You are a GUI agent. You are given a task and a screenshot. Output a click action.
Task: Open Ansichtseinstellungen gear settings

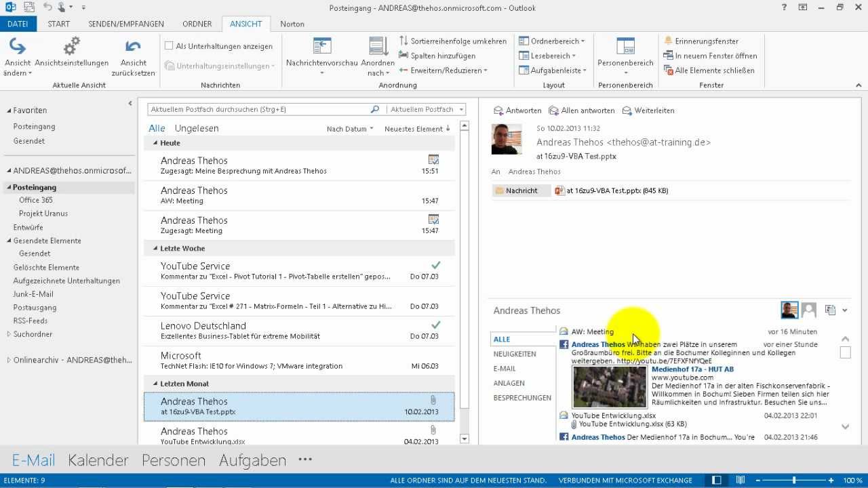tap(71, 53)
